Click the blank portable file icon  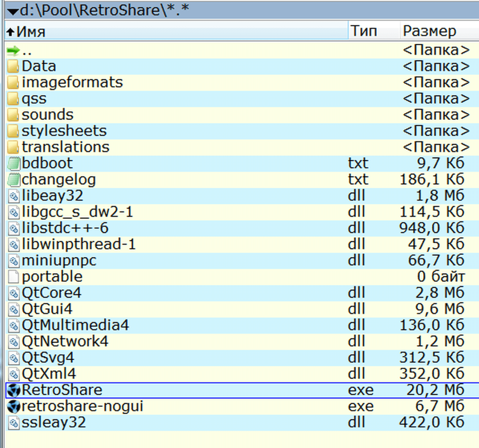14,277
